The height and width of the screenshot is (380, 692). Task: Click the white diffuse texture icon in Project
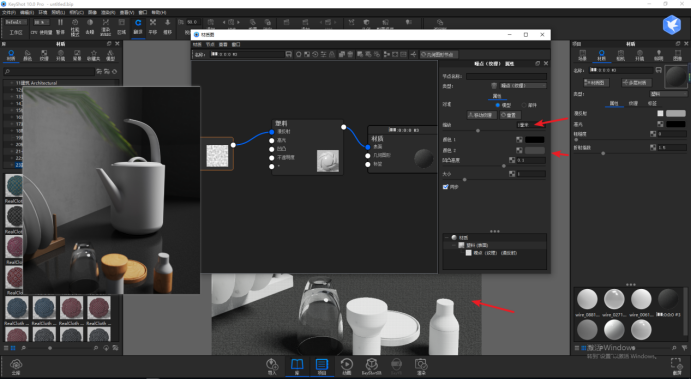[660, 113]
